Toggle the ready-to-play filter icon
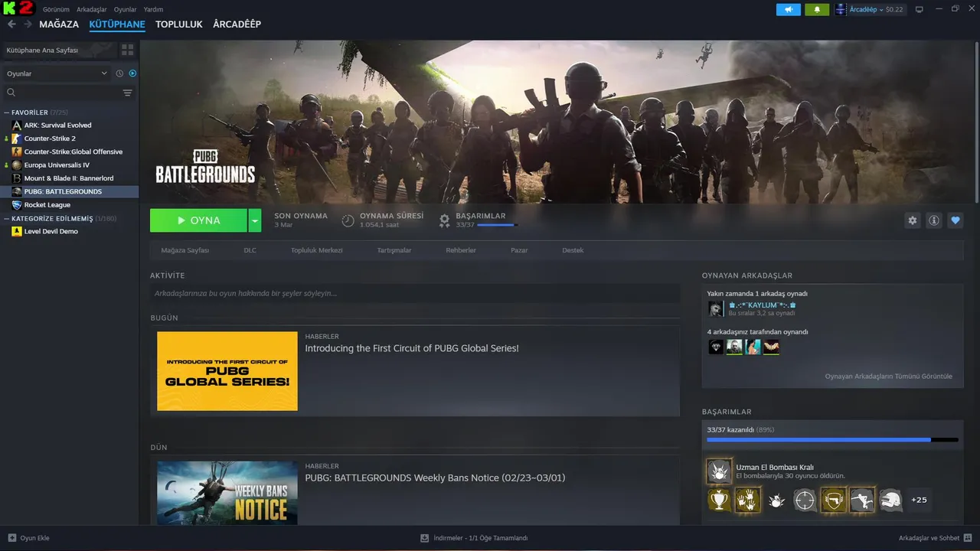This screenshot has height=551, width=980. point(132,73)
